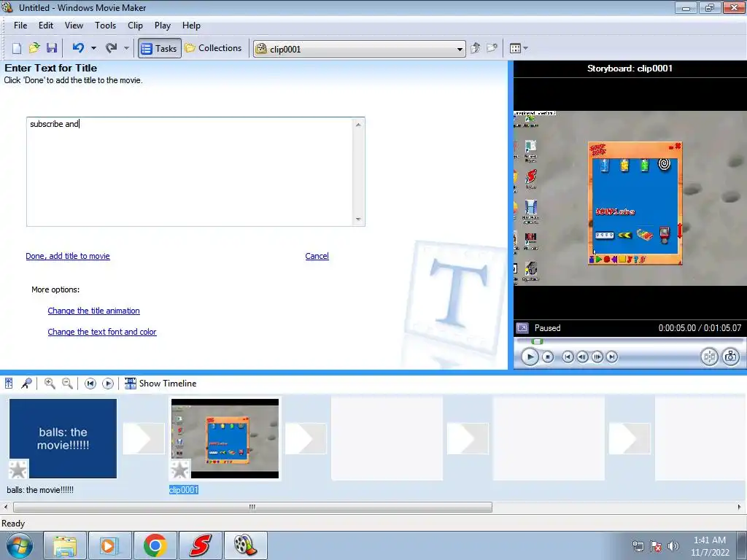Open the Help menu
The image size is (747, 560).
coord(191,26)
